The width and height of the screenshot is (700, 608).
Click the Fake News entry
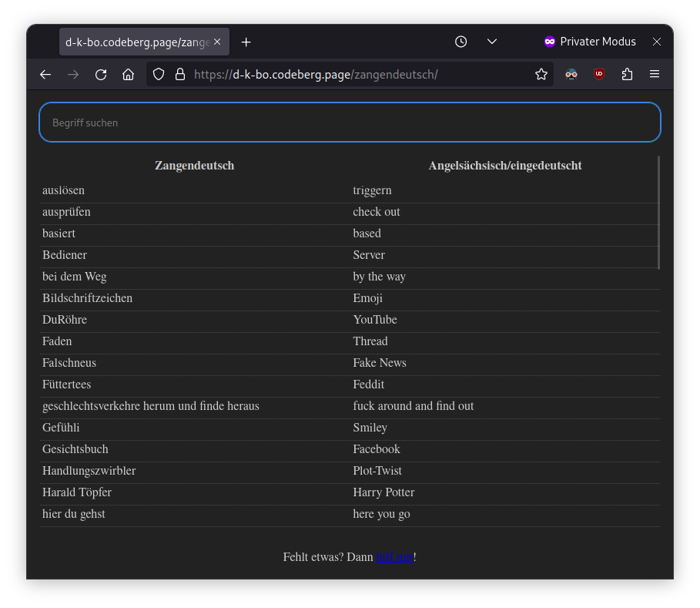[380, 363]
